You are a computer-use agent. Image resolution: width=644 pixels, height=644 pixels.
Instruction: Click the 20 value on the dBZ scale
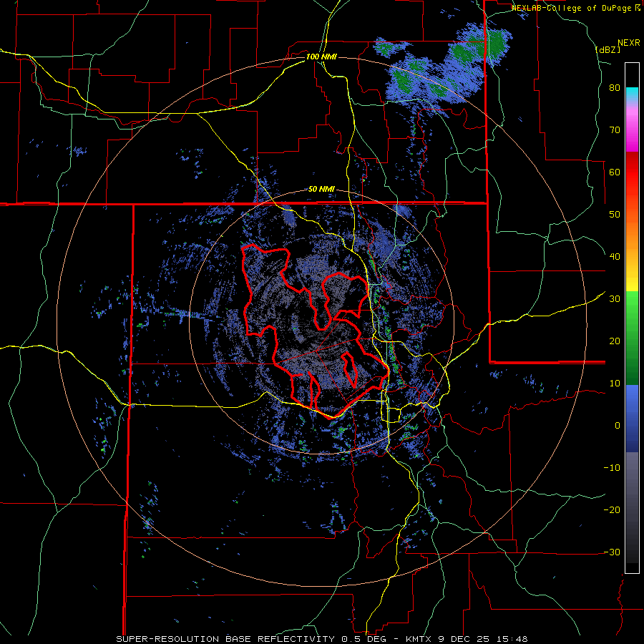615,341
